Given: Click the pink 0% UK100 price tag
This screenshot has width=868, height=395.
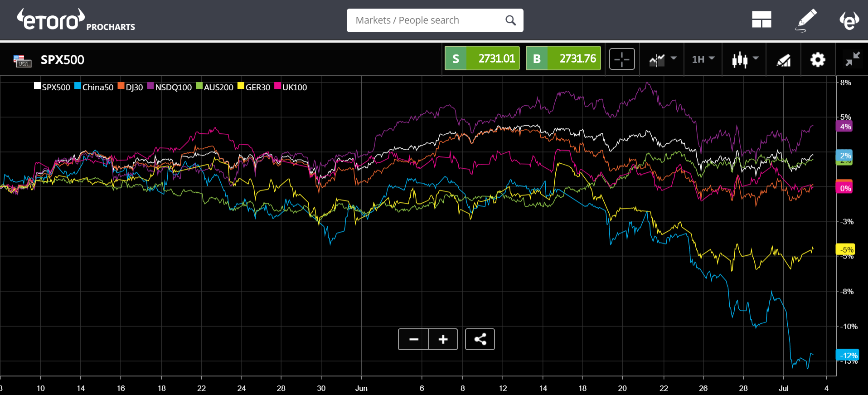Looking at the screenshot, I should tap(844, 188).
